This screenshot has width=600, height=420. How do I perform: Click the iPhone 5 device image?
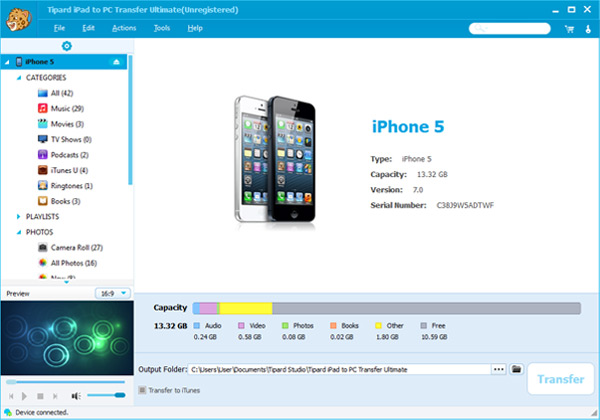point(276,160)
